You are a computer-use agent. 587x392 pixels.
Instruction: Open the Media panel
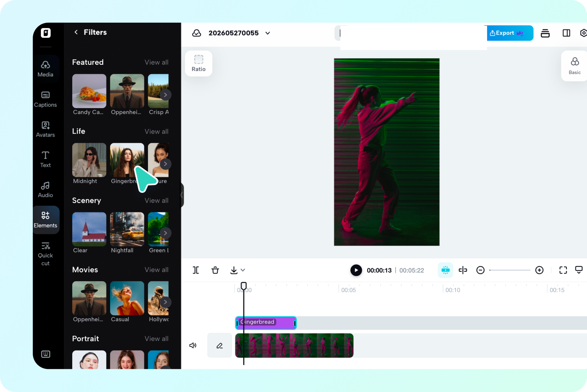(x=46, y=69)
